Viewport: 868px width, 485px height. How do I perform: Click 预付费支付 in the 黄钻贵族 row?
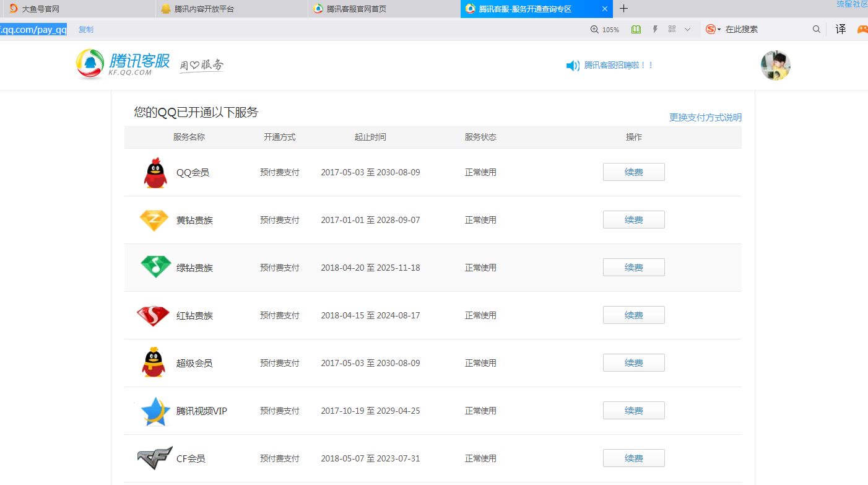[x=280, y=220]
